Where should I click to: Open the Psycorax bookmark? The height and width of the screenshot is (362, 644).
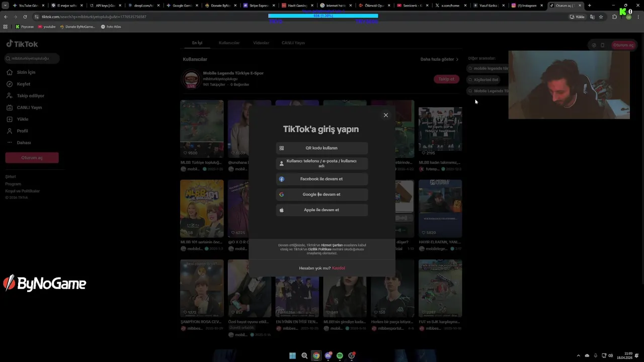[25, 27]
